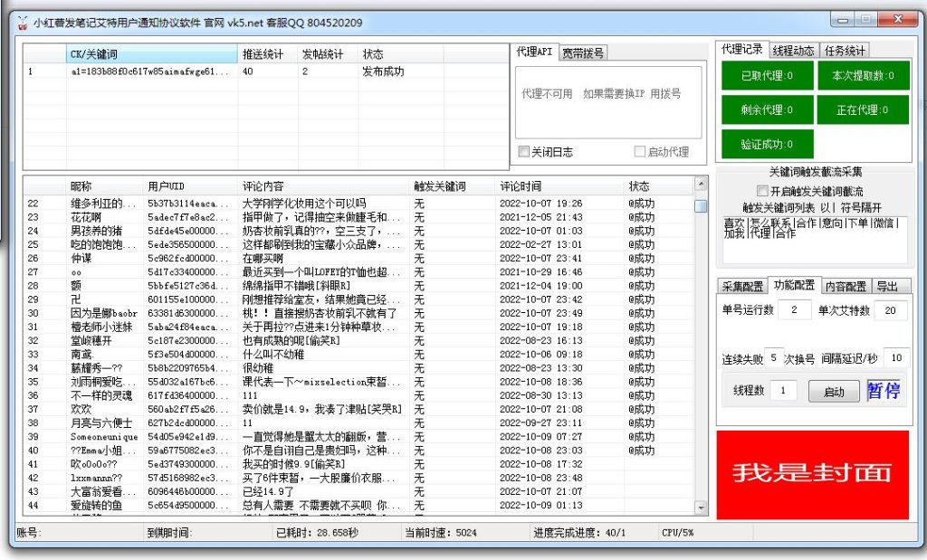Image resolution: width=927 pixels, height=560 pixels.
Task: Click the blue 暂停 button
Action: 884,391
